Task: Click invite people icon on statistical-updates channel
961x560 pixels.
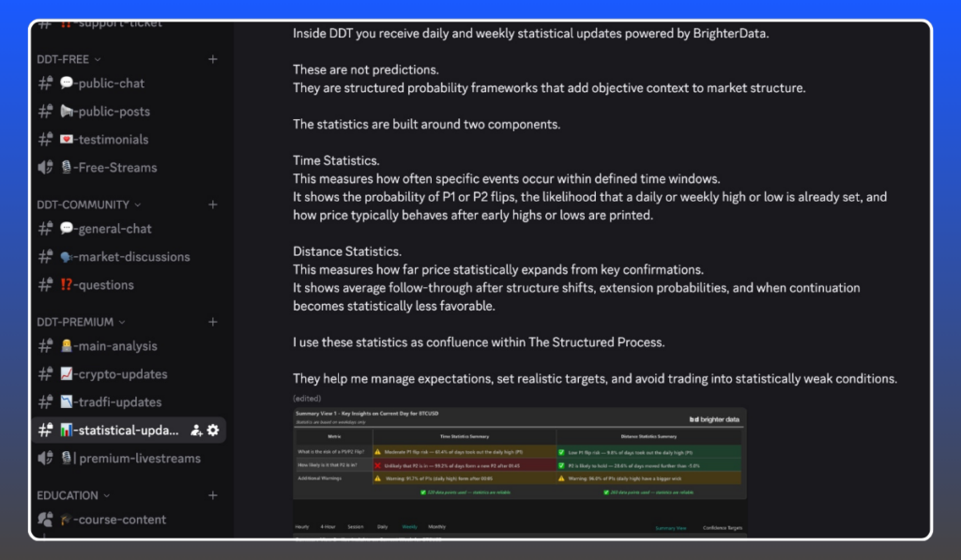Action: 196,431
